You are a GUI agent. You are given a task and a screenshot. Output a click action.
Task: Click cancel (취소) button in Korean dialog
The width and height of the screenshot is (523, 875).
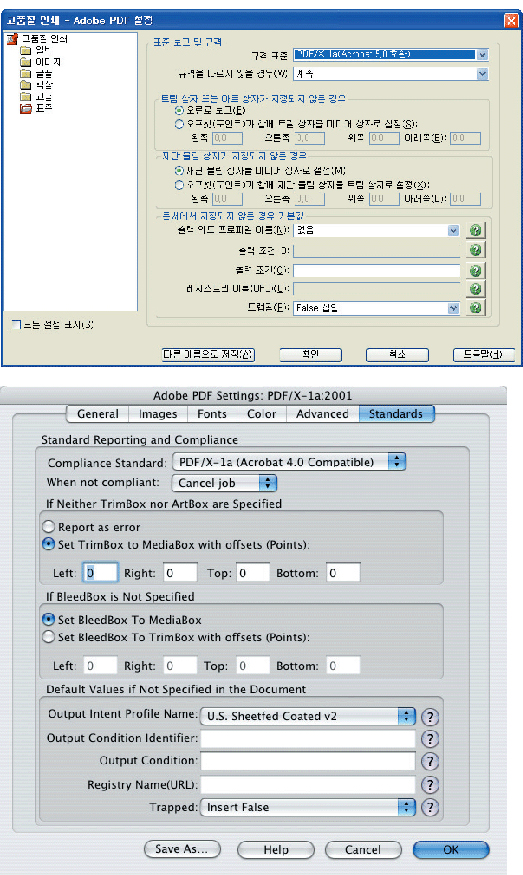tap(397, 354)
